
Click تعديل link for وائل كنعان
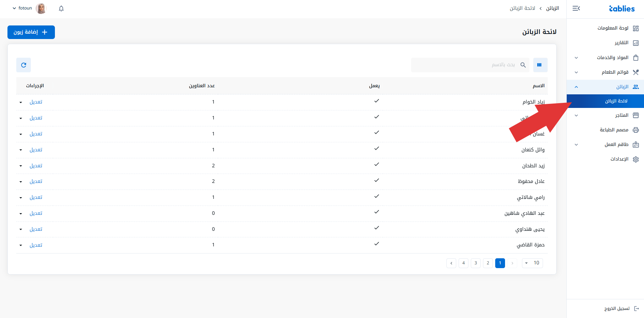click(36, 150)
